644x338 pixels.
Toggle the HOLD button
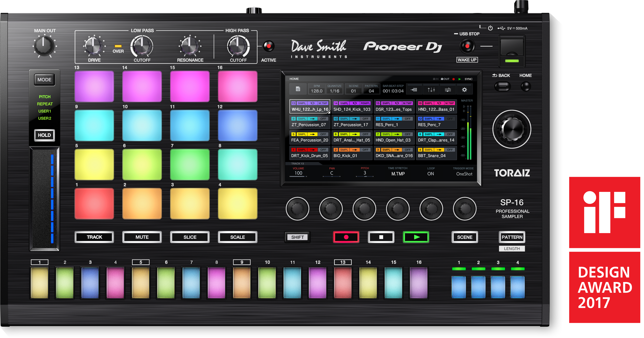44,135
